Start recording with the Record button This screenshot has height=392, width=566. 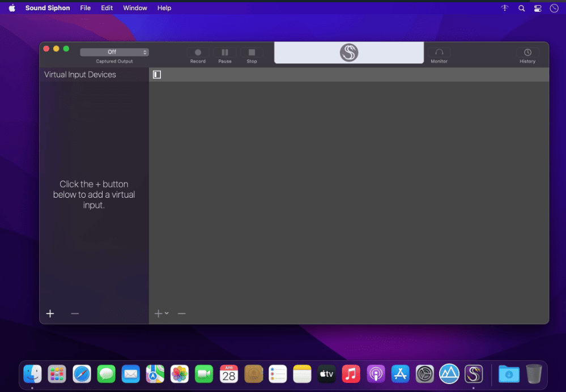tap(198, 53)
